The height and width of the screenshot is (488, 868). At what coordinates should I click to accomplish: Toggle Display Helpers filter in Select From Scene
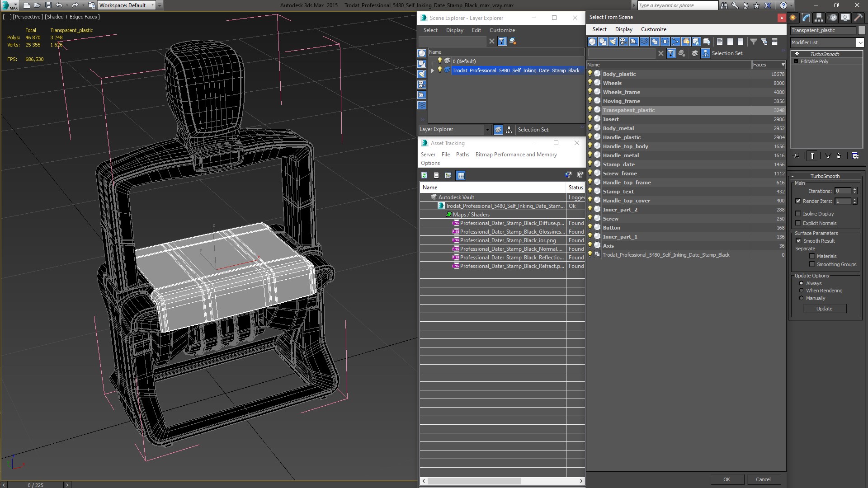634,42
